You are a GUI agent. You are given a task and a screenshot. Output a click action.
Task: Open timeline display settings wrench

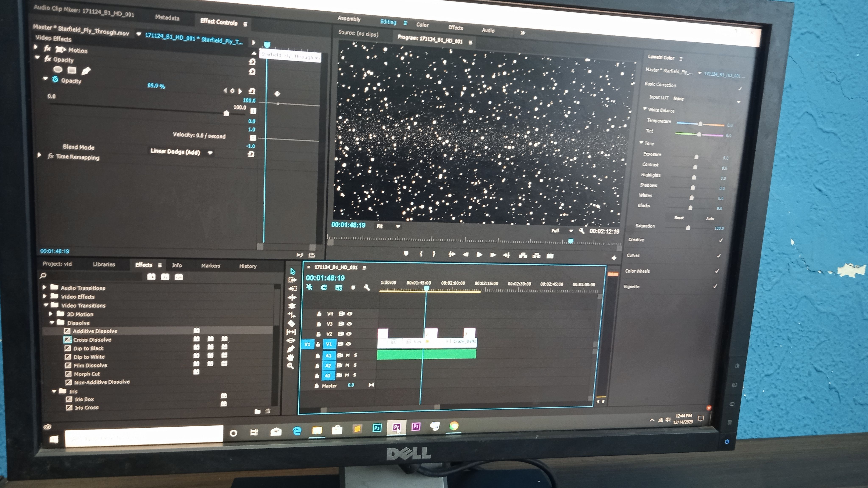(x=367, y=288)
